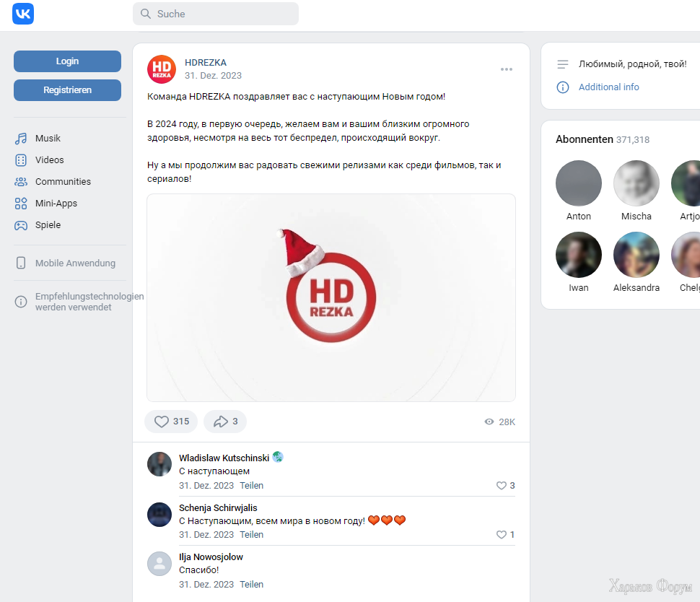Like the post with 315 likes
The image size is (700, 602).
[172, 422]
